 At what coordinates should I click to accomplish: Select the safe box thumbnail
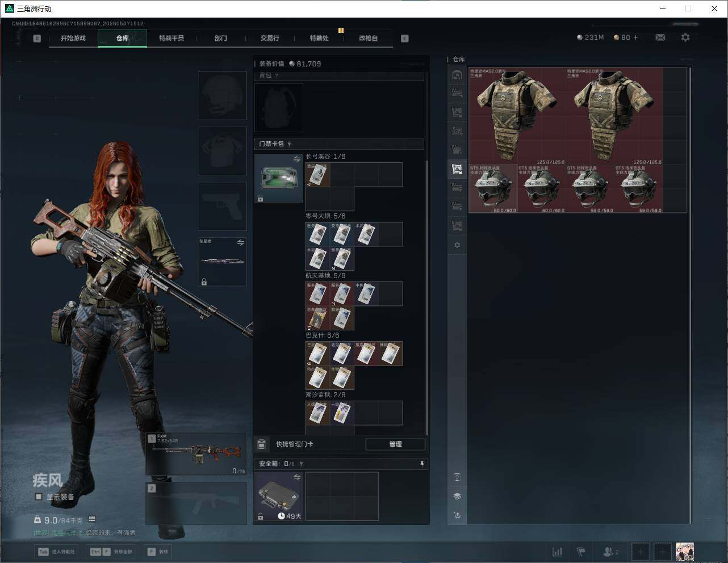point(279,496)
